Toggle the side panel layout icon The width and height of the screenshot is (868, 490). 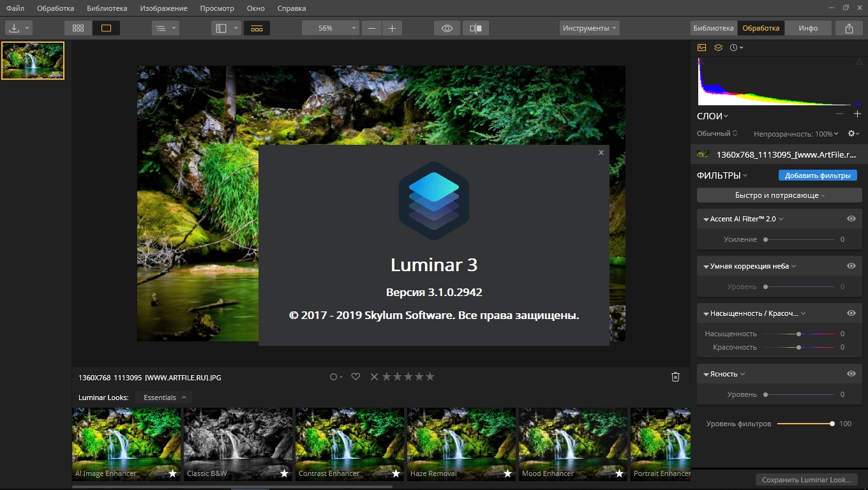click(x=221, y=28)
